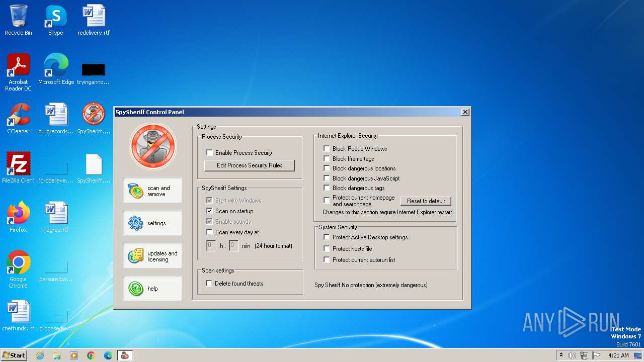
Task: Click the taskbar clock showing 4:21 AM
Action: pos(618,355)
